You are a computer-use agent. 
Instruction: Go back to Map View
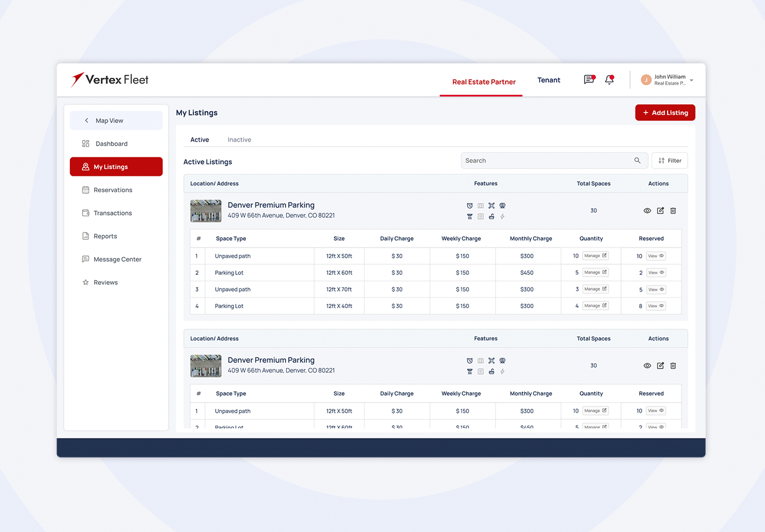116,120
